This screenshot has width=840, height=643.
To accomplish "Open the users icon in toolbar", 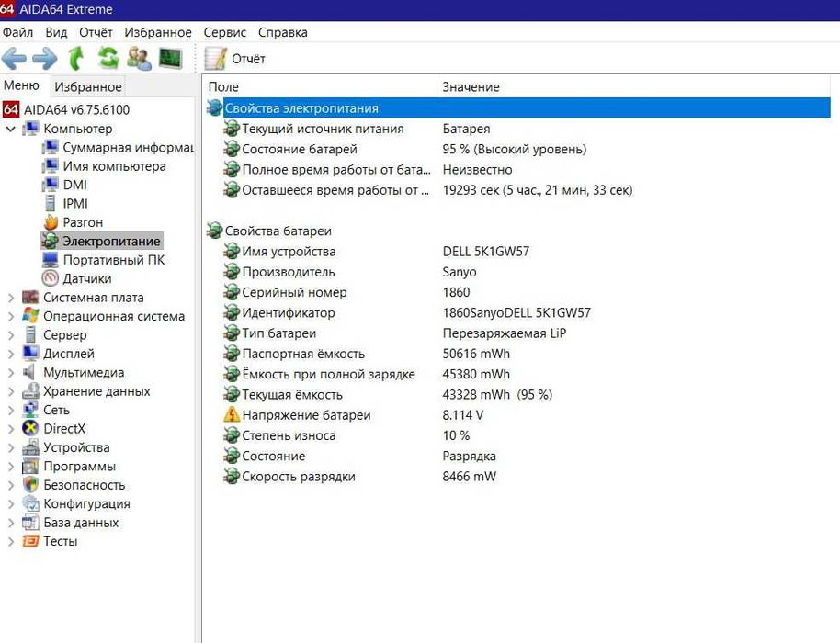I will click(x=140, y=59).
